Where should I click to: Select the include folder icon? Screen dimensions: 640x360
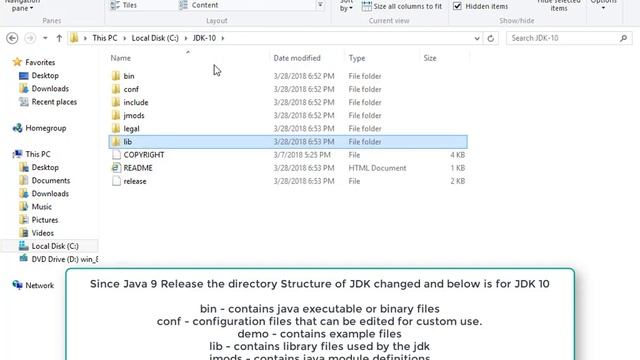pos(116,102)
